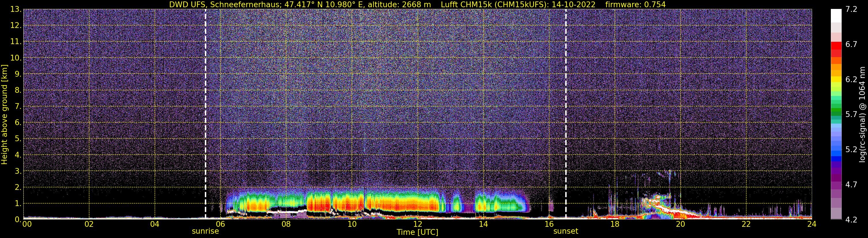Viewport: 868px width, 238px height.
Task: Click the 'sunrise' label below the time axis
Action: pos(205,231)
